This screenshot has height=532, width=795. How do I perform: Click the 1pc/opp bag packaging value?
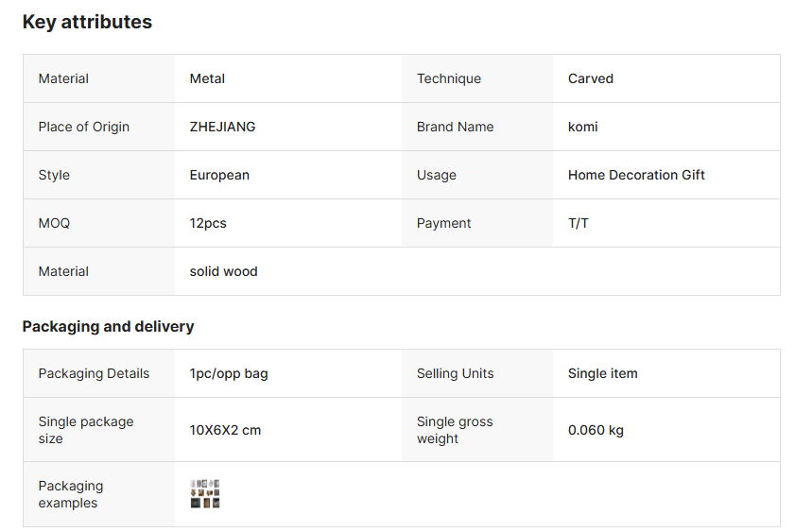tap(229, 373)
